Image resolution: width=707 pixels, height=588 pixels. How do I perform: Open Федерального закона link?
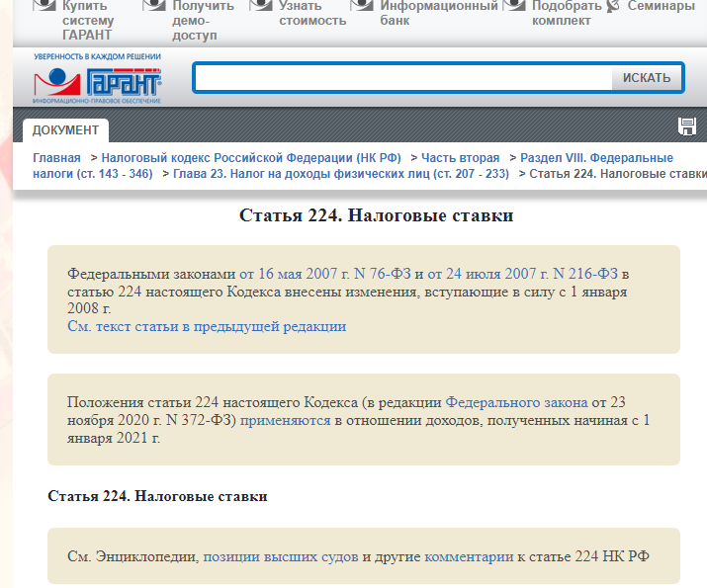tap(517, 402)
